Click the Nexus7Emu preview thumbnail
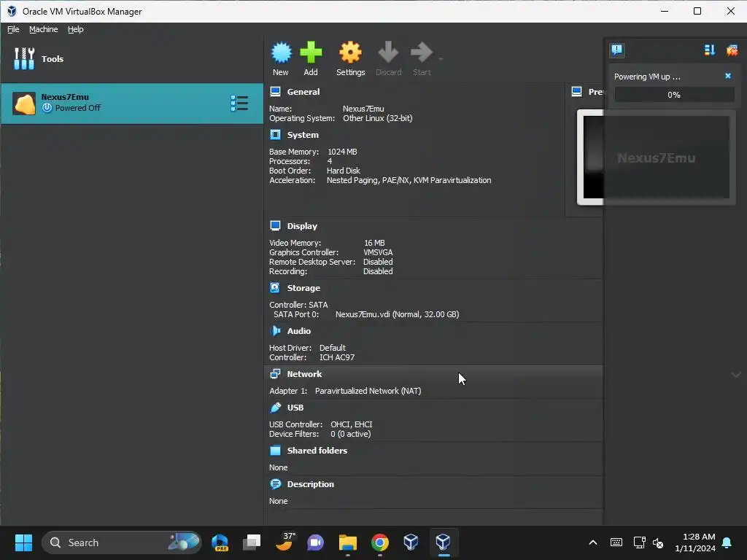The width and height of the screenshot is (747, 560). tap(656, 157)
